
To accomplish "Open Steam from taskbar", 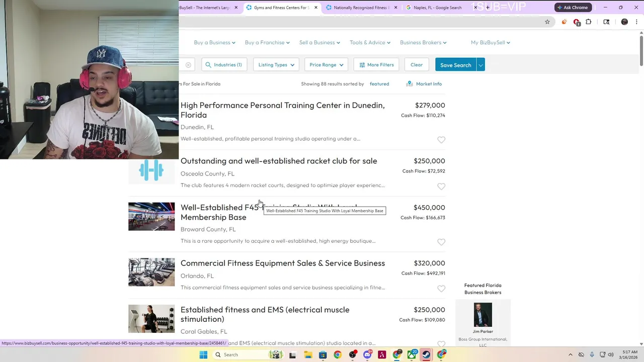I will click(426, 355).
